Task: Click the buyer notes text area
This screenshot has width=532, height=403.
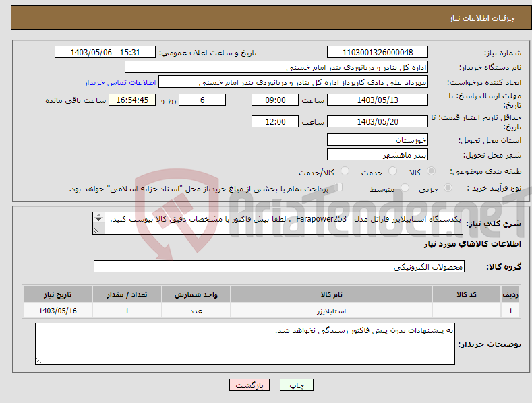Action: pyautogui.click(x=245, y=344)
